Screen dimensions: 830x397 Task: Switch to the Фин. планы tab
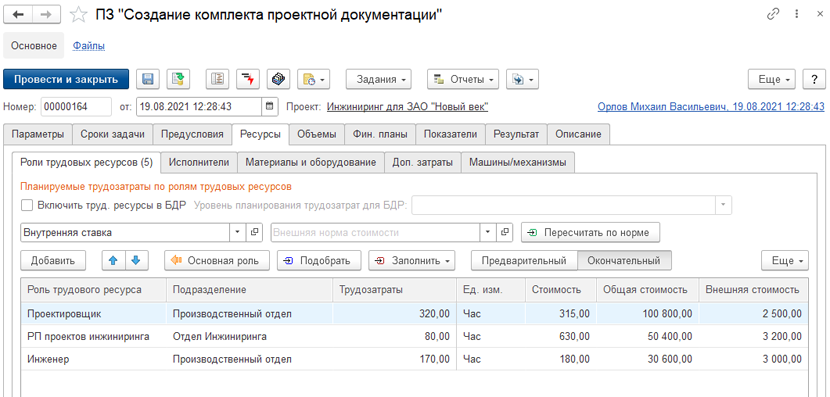point(380,134)
